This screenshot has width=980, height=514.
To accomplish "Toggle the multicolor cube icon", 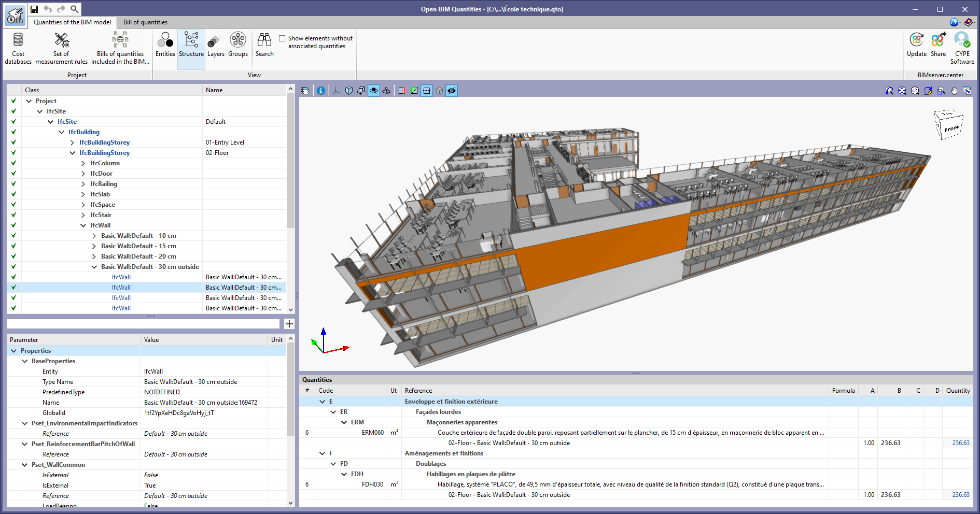I will (439, 91).
